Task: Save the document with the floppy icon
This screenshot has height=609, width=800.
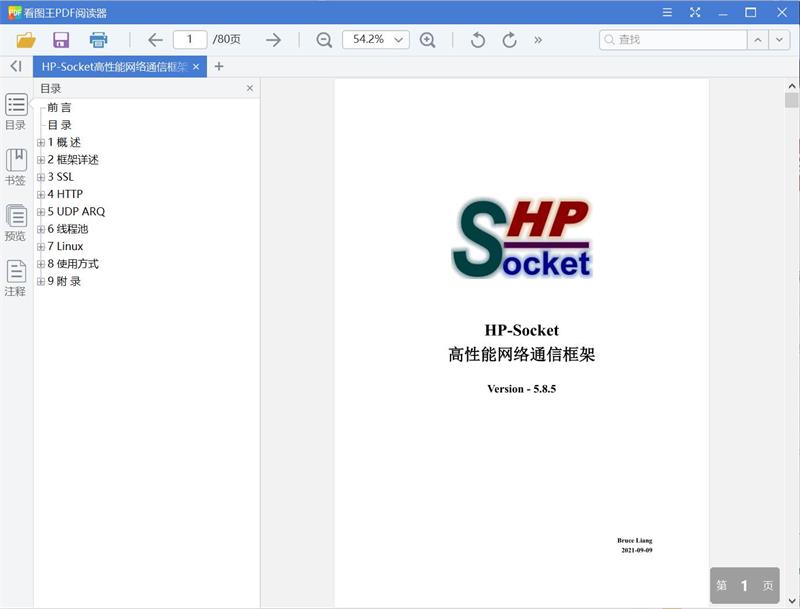Action: [x=61, y=40]
